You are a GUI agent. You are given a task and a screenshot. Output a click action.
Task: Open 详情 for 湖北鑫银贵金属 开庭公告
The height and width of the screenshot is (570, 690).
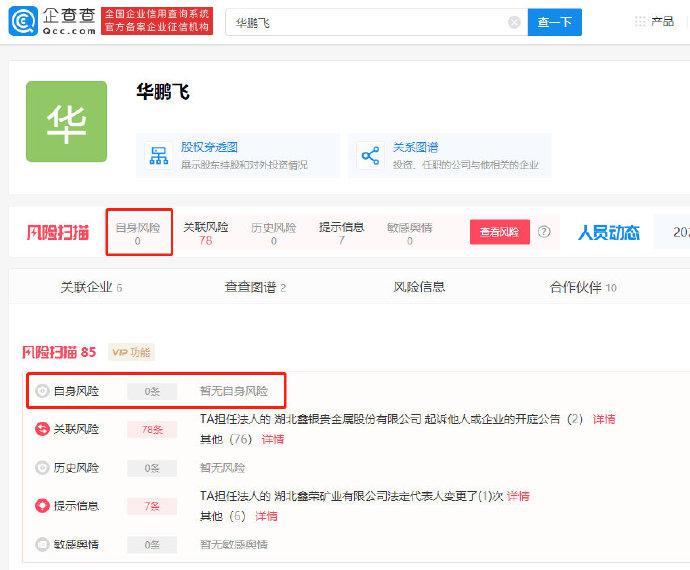[604, 419]
